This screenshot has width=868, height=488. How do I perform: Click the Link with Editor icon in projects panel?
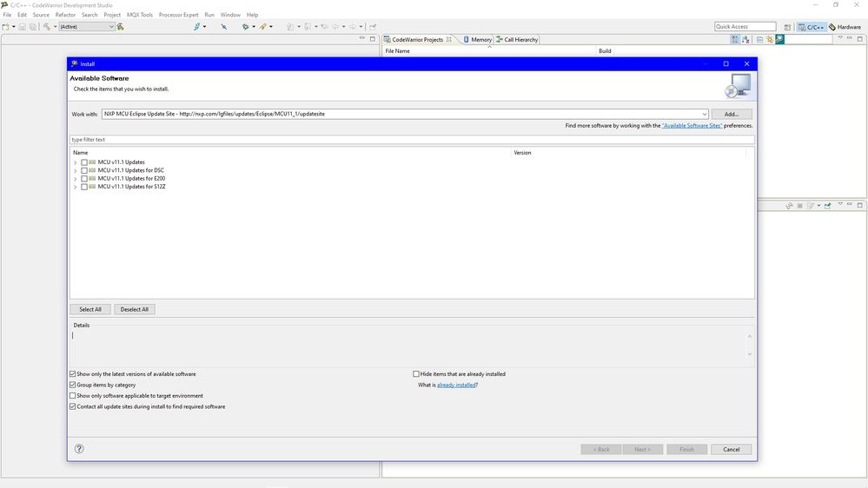click(x=770, y=39)
